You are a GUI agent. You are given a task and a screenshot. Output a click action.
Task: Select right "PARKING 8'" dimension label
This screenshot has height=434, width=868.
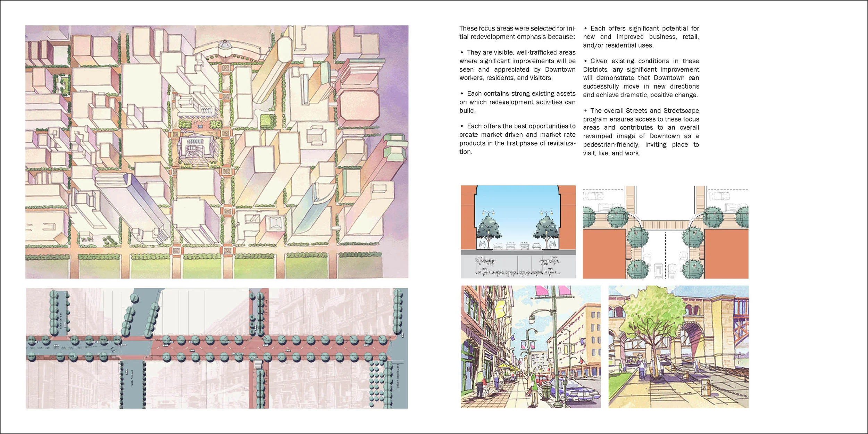[537, 274]
